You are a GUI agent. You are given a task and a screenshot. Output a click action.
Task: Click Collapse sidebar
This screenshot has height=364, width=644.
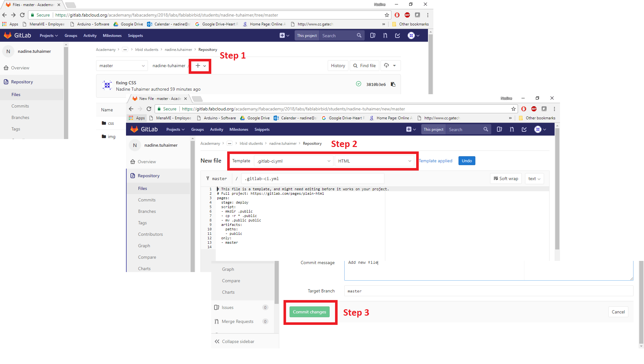[234, 342]
